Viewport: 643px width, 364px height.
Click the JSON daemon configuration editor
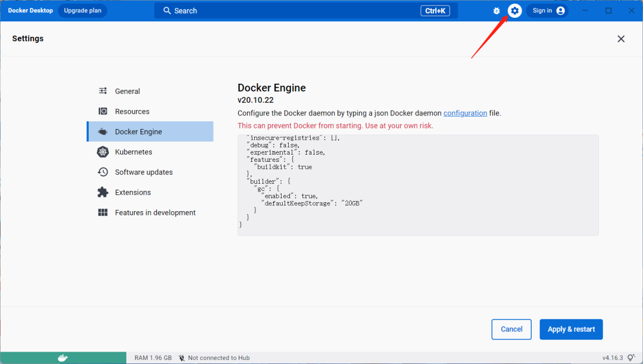coord(417,184)
